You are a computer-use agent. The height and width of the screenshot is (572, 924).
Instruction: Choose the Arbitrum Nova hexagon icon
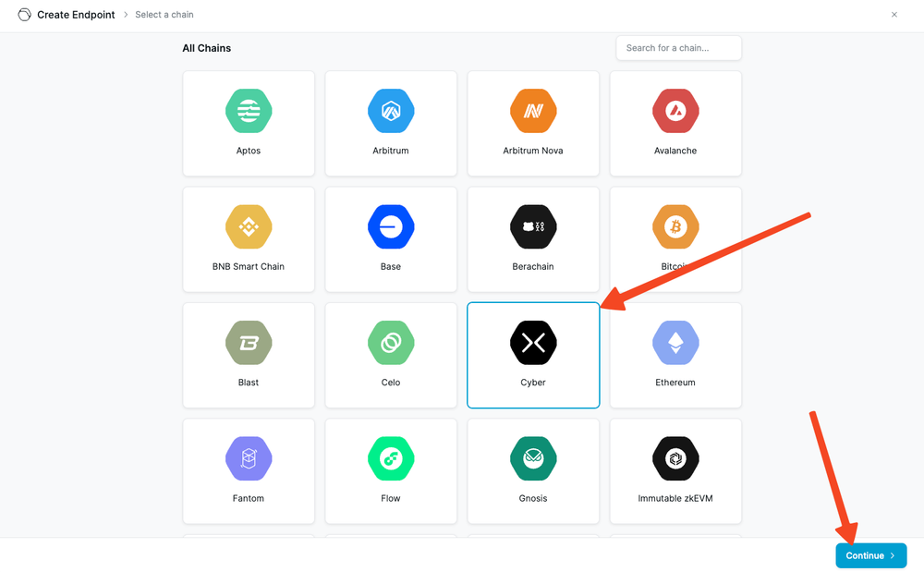pos(533,111)
